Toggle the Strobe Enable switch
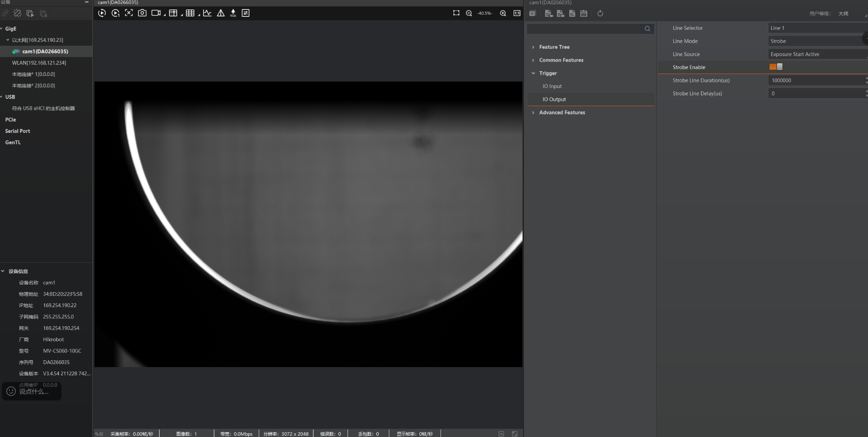The image size is (868, 437). (776, 67)
